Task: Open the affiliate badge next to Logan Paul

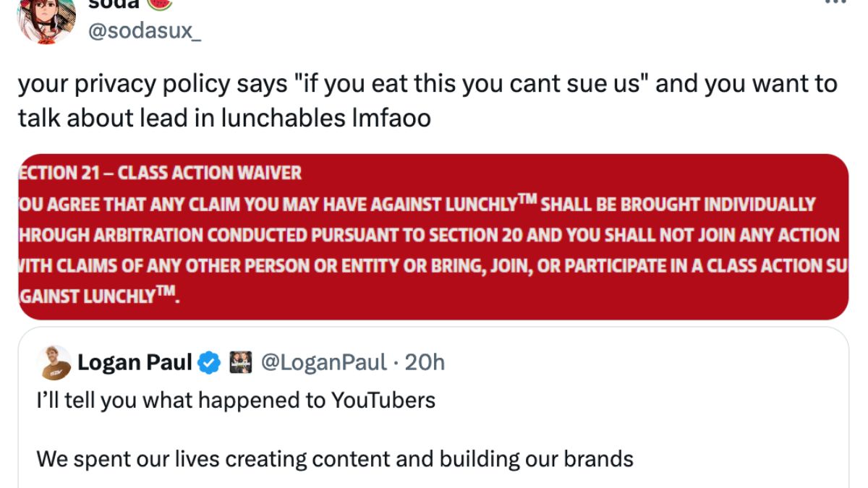Action: (x=240, y=362)
